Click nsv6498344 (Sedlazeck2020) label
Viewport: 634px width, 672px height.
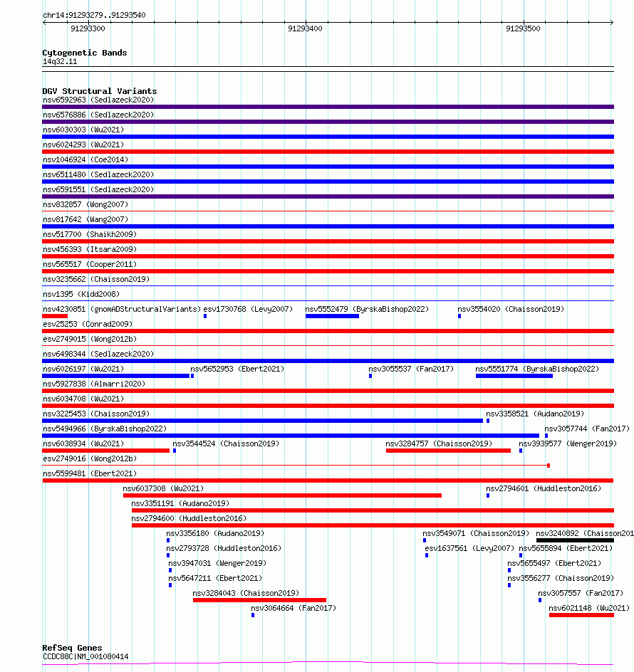click(98, 354)
